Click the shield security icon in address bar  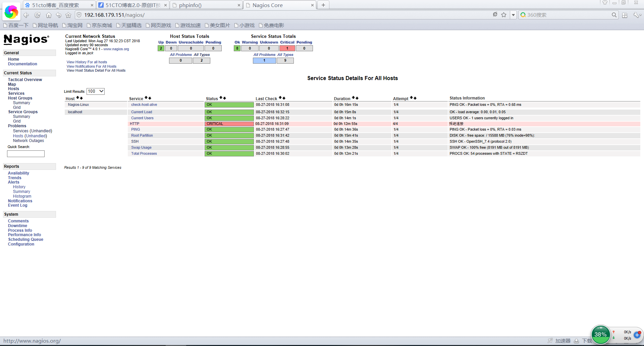79,15
